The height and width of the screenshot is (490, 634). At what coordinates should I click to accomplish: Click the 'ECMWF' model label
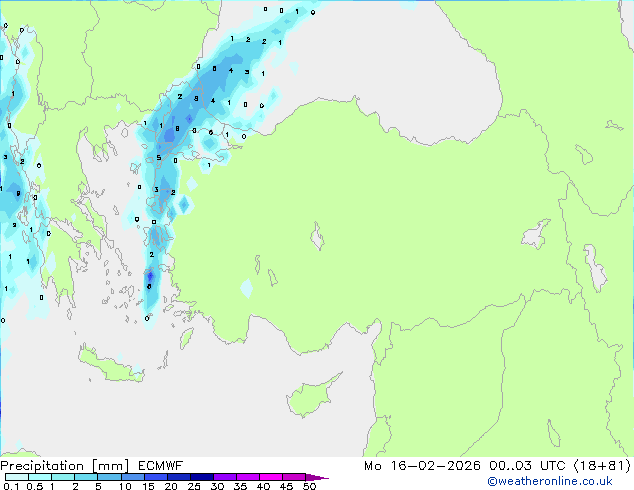(160, 466)
